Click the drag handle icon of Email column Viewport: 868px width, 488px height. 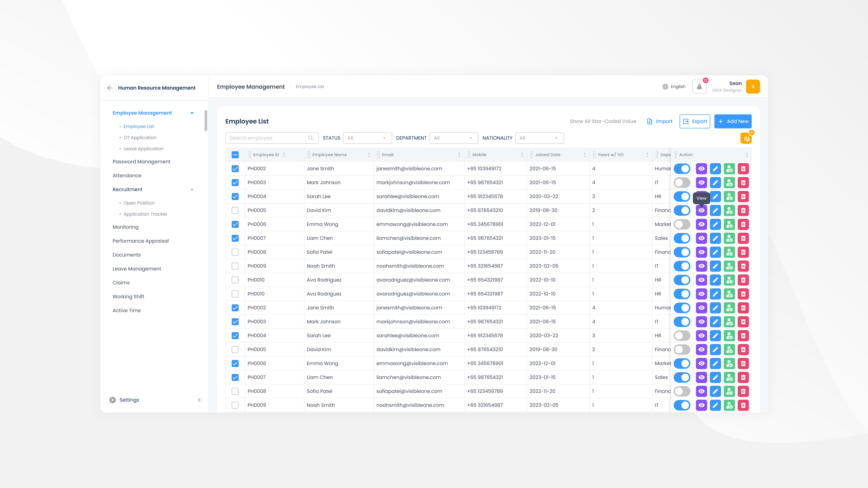378,155
